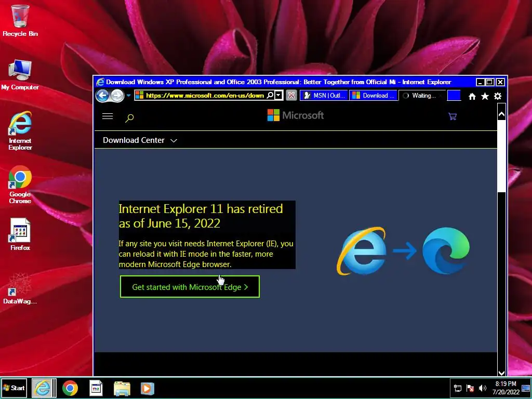Switch to the Waiting... tab
This screenshot has width=532, height=399.
422,96
